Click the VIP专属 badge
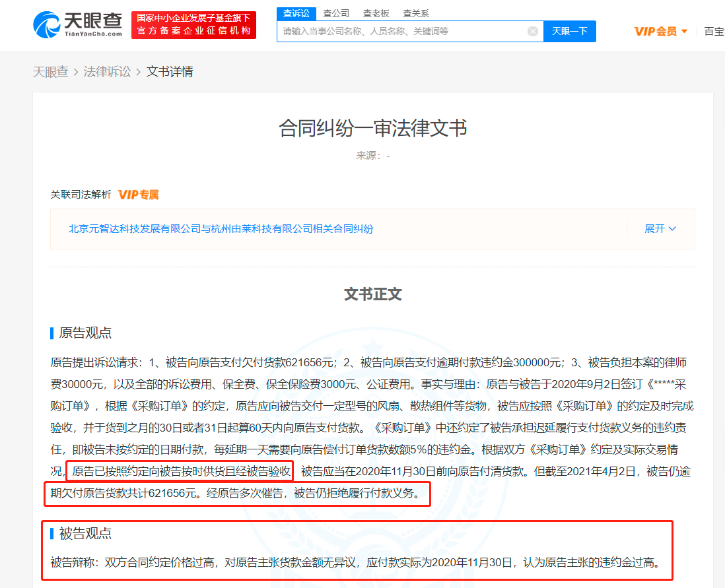The height and width of the screenshot is (588, 725). 138,195
